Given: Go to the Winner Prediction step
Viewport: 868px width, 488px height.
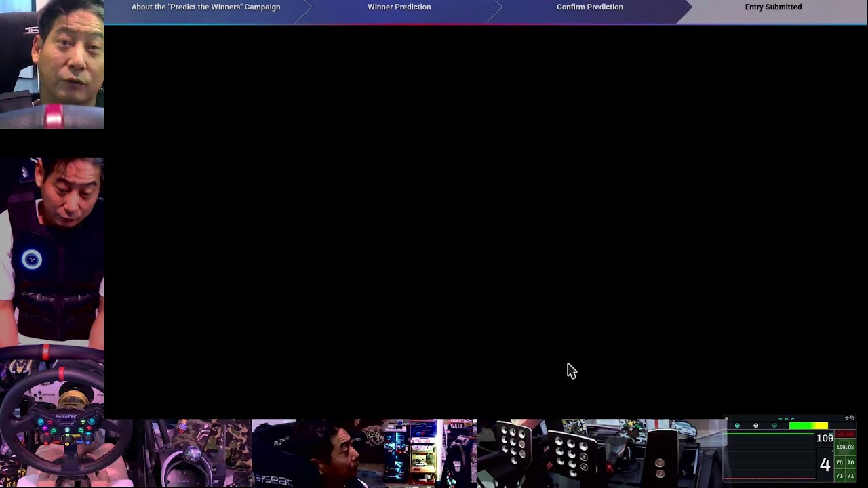Looking at the screenshot, I should pyautogui.click(x=399, y=7).
